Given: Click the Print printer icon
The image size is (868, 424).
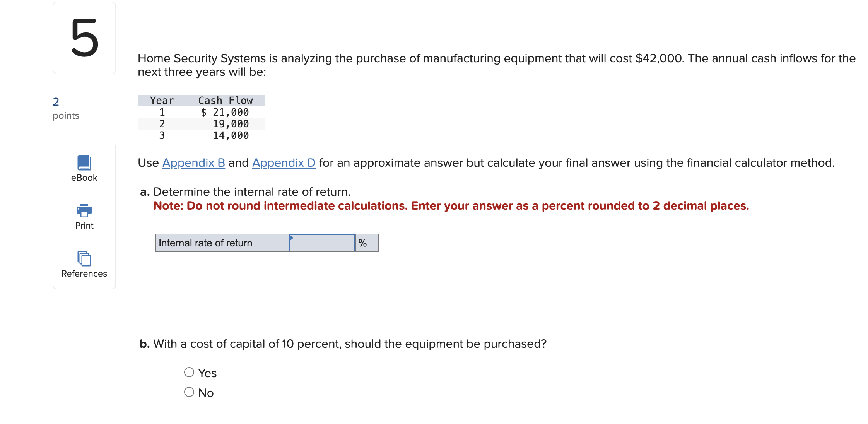Looking at the screenshot, I should pyautogui.click(x=84, y=210).
